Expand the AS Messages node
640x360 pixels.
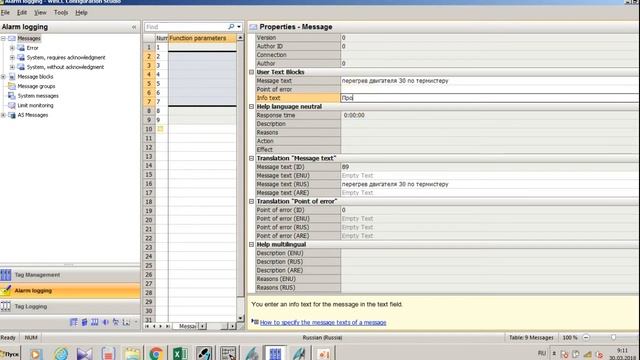pos(3,115)
